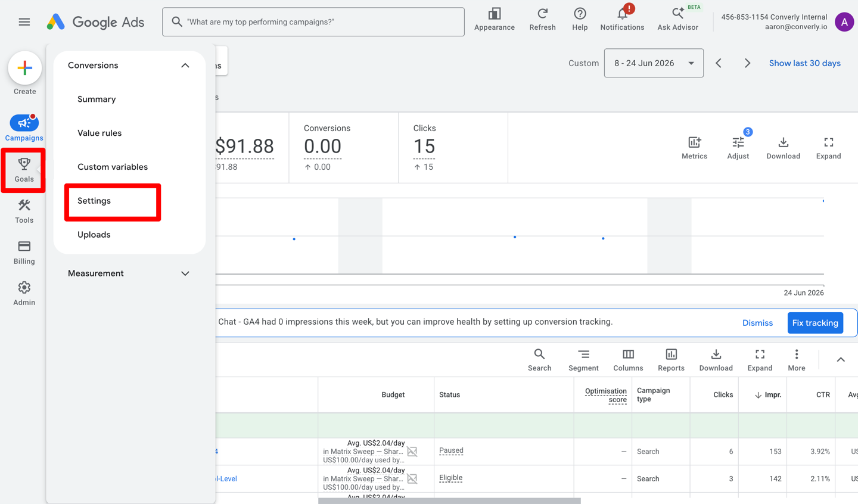Click the Paused row's shared budget icon
858x504 pixels.
tap(412, 452)
